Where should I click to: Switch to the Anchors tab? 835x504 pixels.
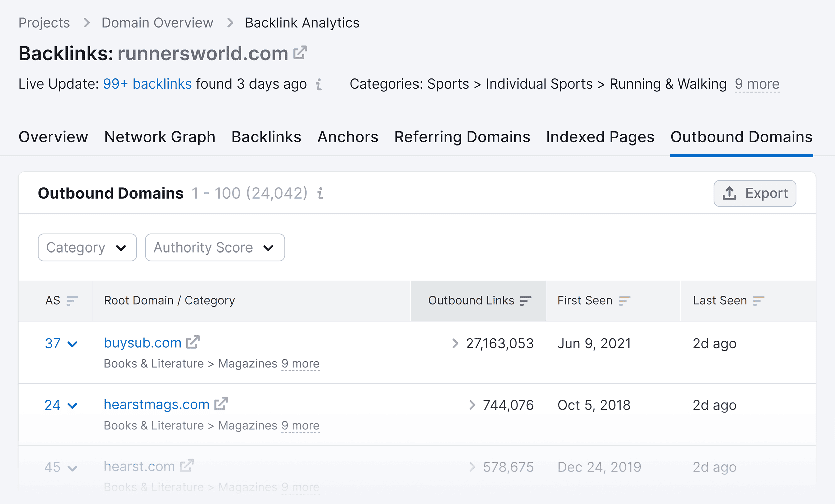(x=348, y=137)
